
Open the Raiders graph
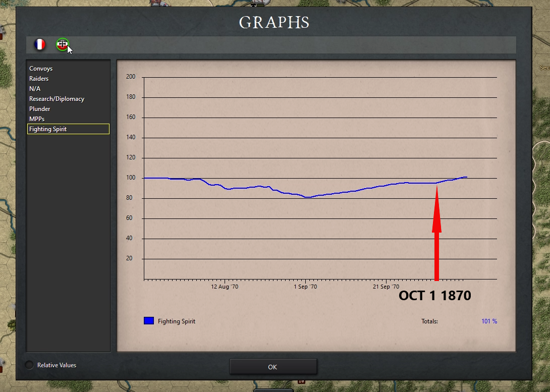(x=38, y=79)
